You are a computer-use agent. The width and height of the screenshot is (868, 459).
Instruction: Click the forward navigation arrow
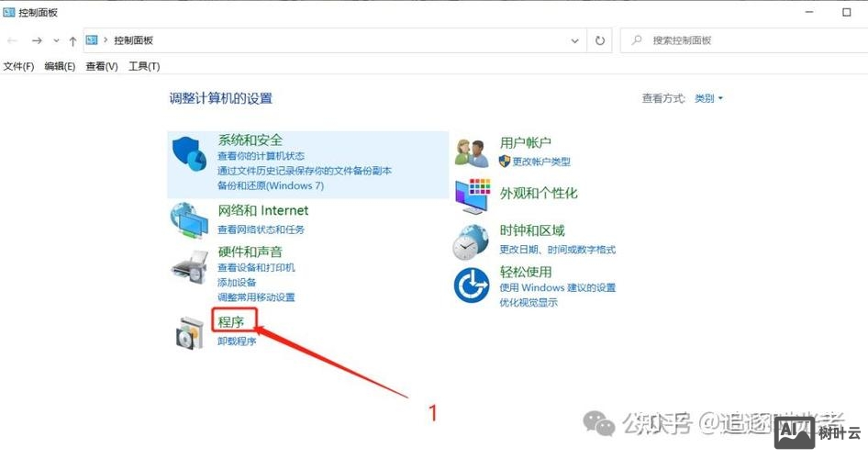pyautogui.click(x=37, y=40)
